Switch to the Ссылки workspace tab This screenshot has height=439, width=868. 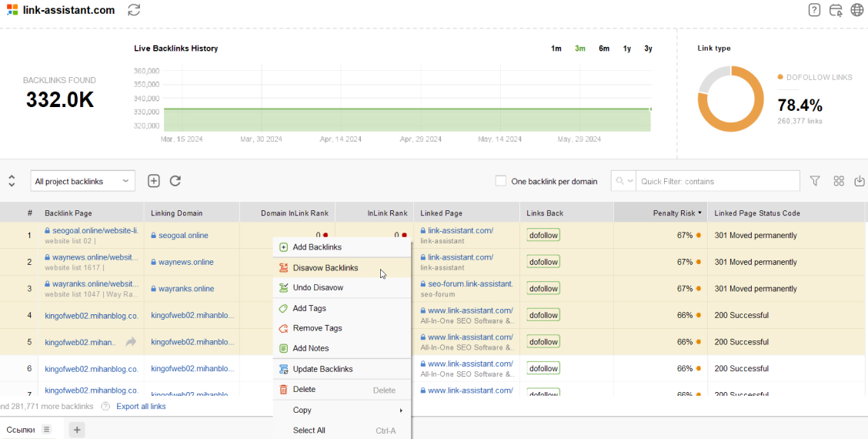21,430
